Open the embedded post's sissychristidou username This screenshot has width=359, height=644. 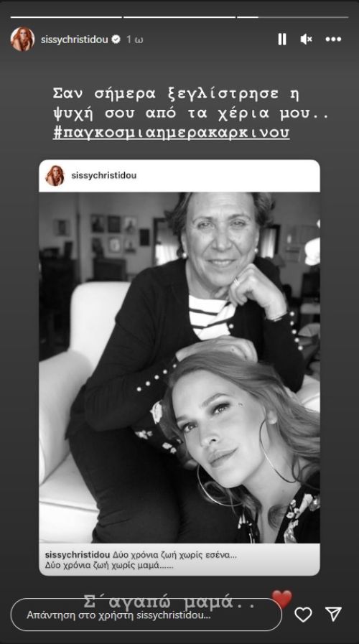(104, 176)
